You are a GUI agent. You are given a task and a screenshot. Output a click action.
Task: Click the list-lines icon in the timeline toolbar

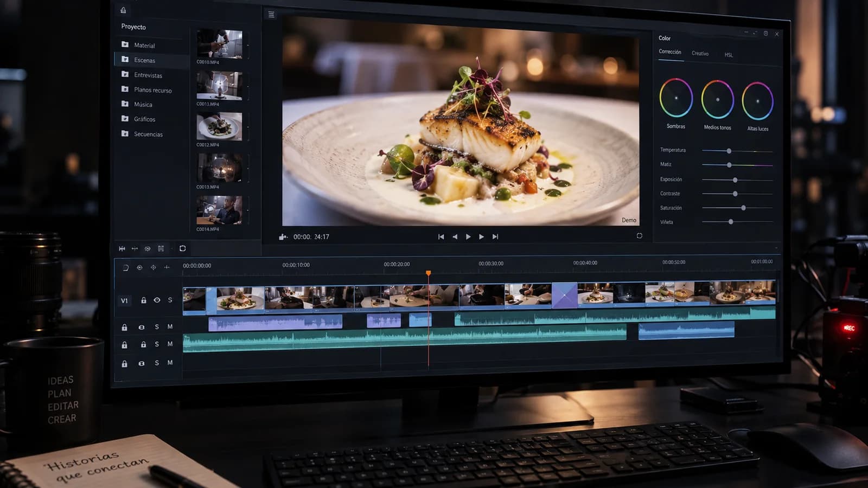pos(161,248)
